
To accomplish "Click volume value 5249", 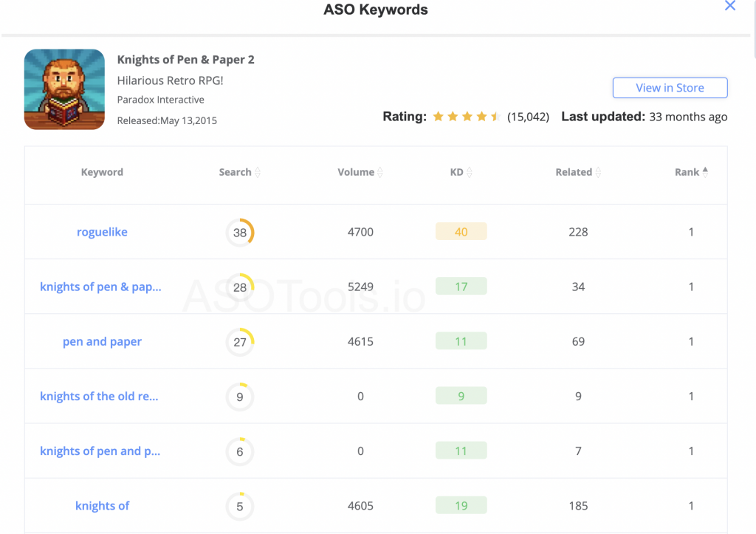I will pyautogui.click(x=360, y=287).
